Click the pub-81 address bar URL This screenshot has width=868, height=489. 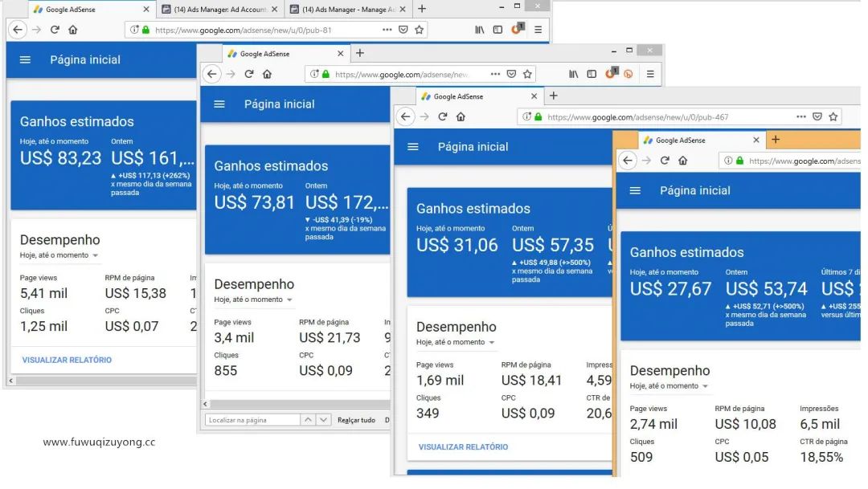click(x=244, y=30)
